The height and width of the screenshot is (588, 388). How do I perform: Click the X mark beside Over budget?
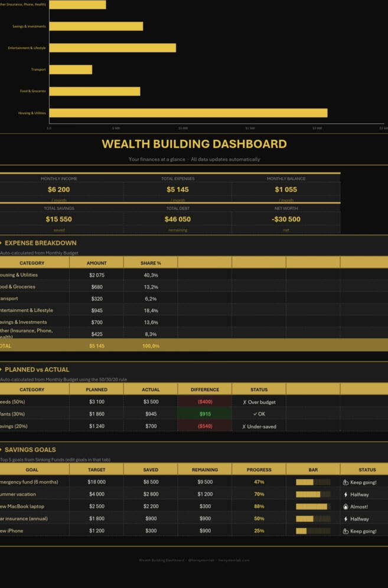point(244,402)
